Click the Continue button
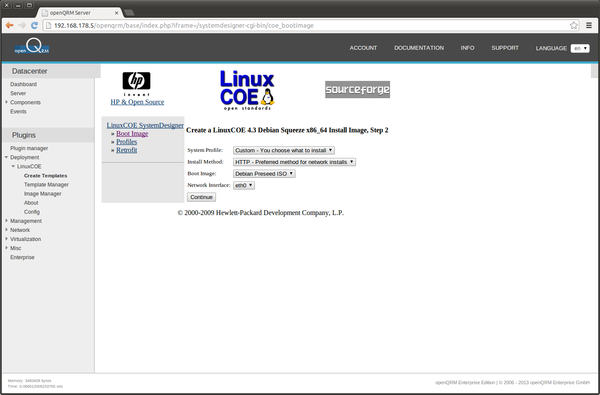This screenshot has height=395, width=600. click(x=201, y=197)
